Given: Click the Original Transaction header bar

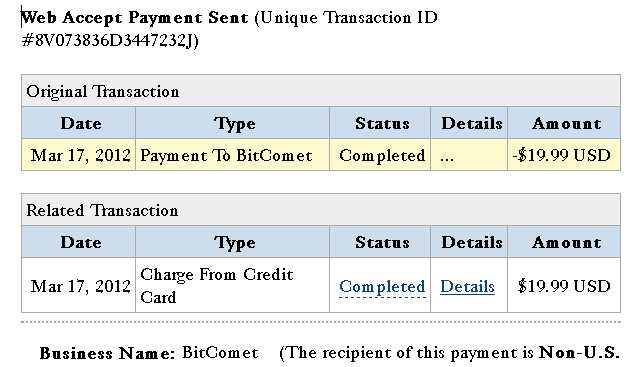Looking at the screenshot, I should coord(321,91).
